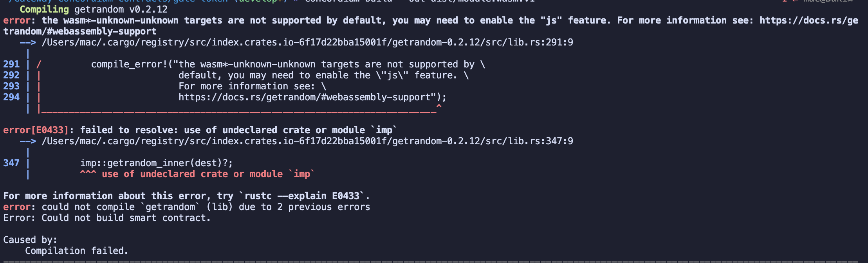
Task: Click the red caret ending the underline
Action: tap(439, 107)
